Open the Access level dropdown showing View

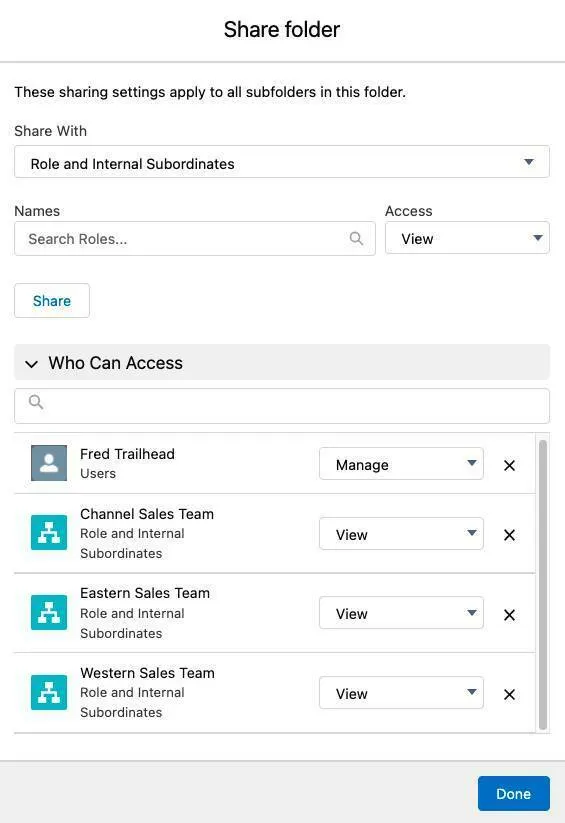467,238
